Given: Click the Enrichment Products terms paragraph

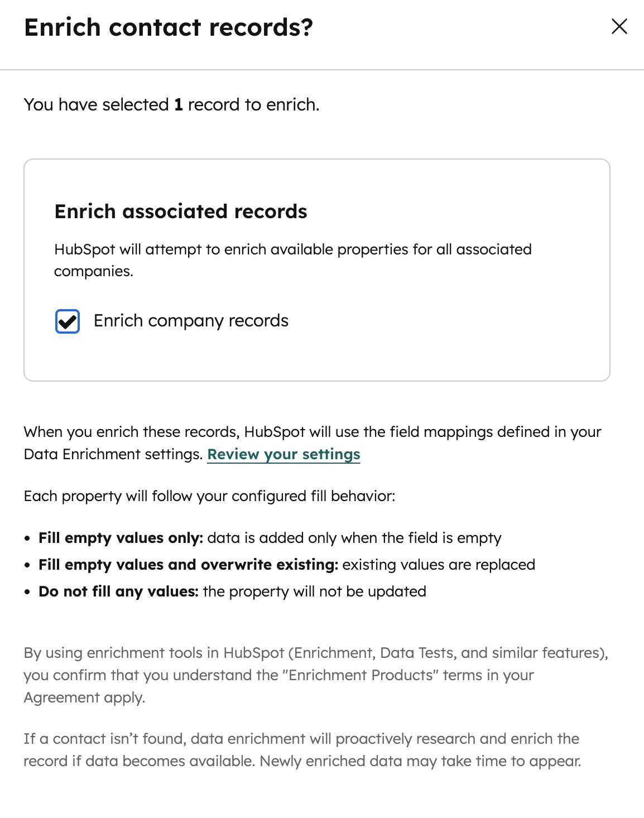Looking at the screenshot, I should 315,675.
